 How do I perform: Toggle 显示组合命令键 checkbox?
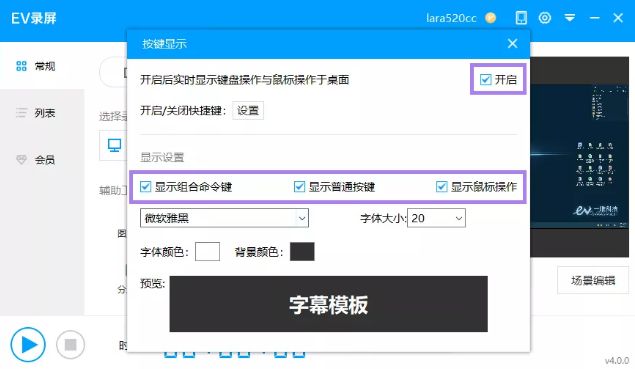coord(145,187)
